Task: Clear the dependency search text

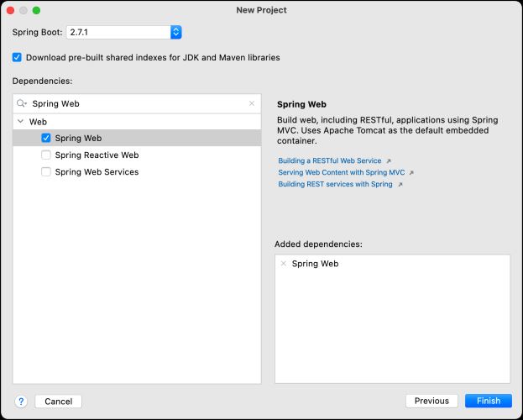Action: point(252,103)
